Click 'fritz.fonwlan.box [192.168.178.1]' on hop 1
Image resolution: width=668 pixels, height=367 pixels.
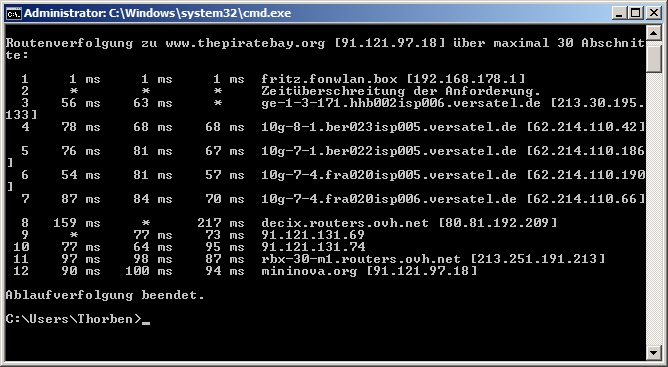click(393, 79)
